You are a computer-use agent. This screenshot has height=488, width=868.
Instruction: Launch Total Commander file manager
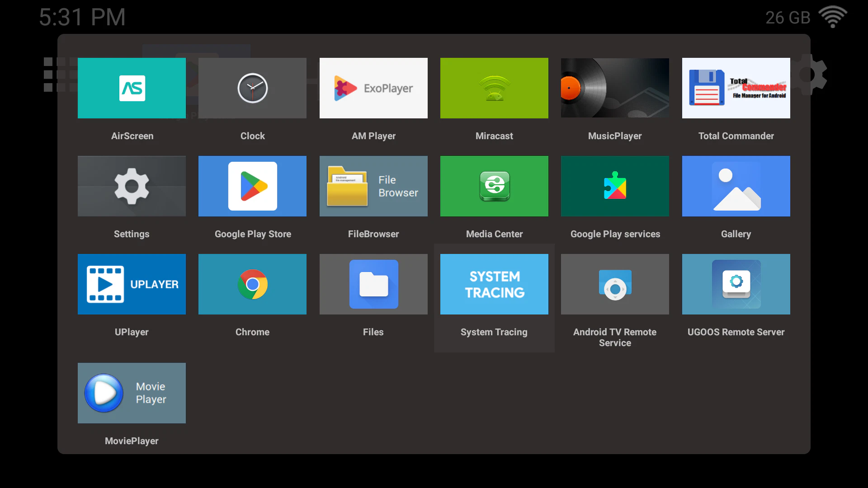pyautogui.click(x=736, y=88)
